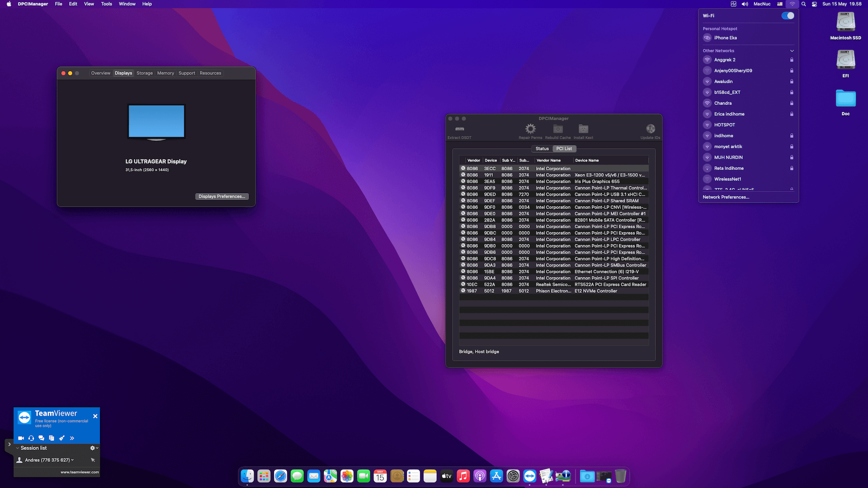Open the Launchpad icon in the Dock
This screenshot has height=488, width=868.
click(264, 476)
